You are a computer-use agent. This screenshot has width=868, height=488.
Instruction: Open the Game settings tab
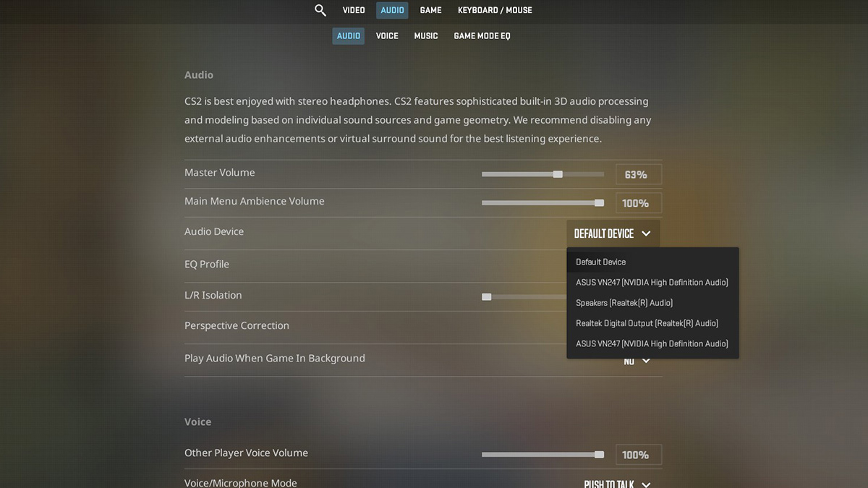click(430, 10)
